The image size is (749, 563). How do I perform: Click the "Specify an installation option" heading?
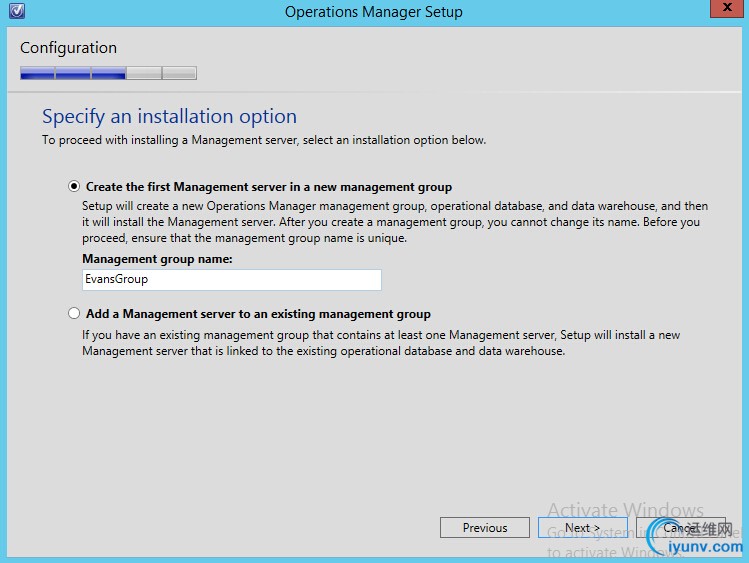(169, 116)
